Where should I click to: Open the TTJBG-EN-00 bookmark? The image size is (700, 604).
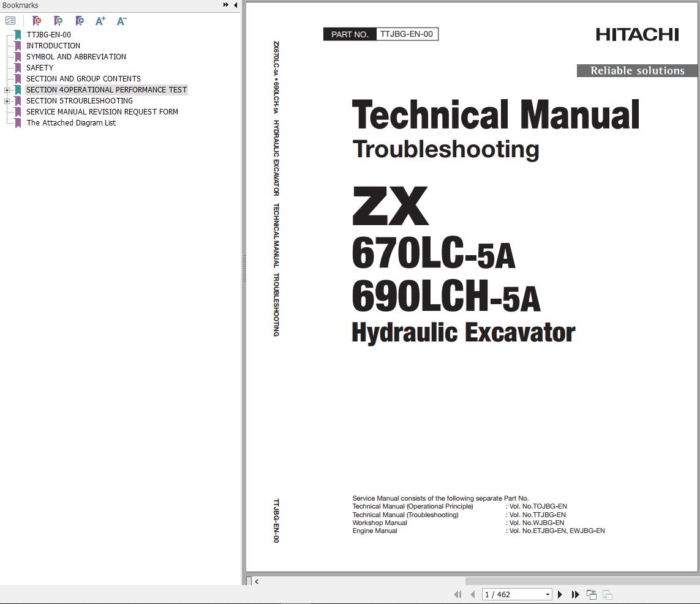tap(48, 35)
